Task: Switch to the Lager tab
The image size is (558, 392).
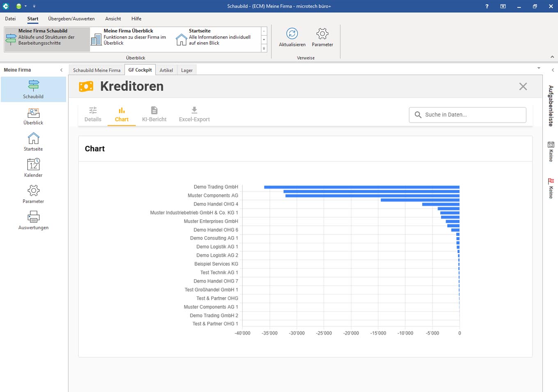Action: click(187, 71)
